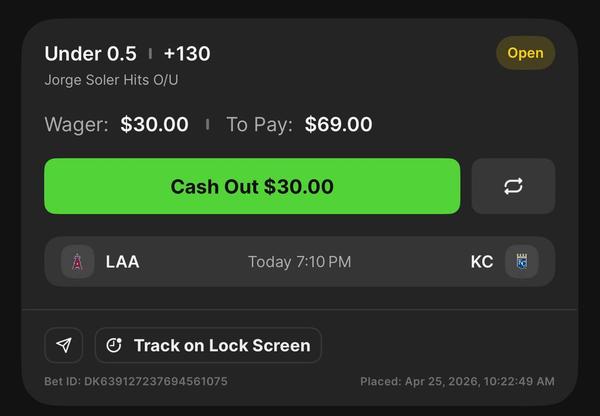The height and width of the screenshot is (416, 600).
Task: Click the Today 7:10 PM game time
Action: point(300,262)
